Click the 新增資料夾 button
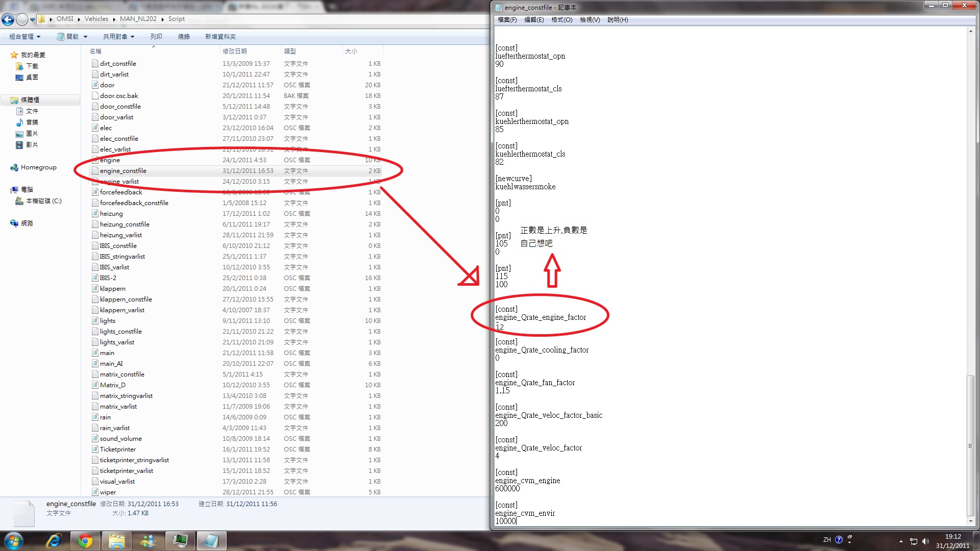 (x=220, y=37)
